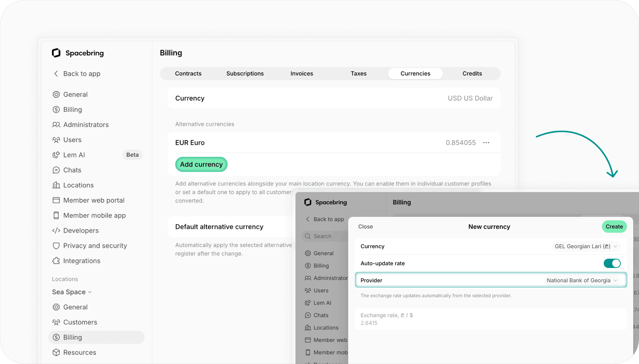Open Administrators icon in the main window sidebar
The width and height of the screenshot is (639, 364).
[56, 125]
